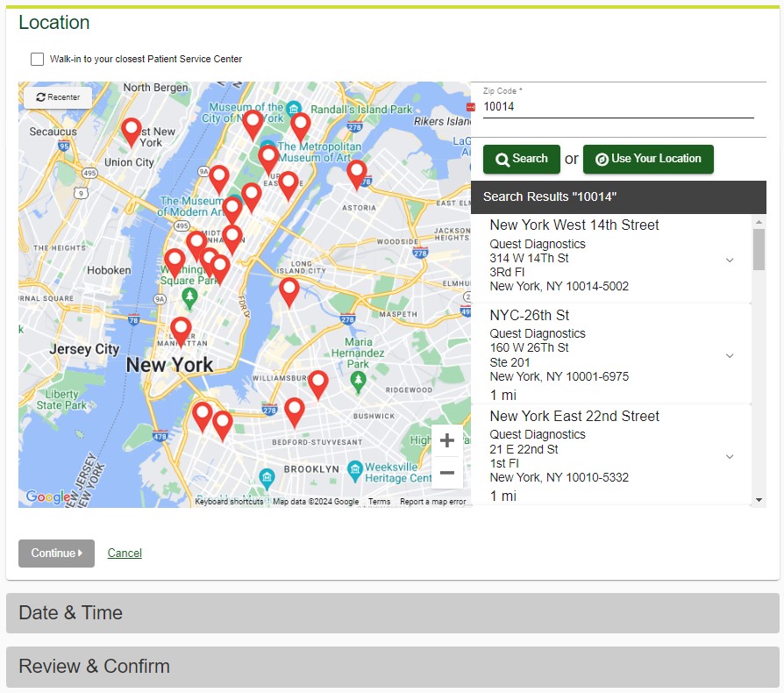784x693 pixels.
Task: Zoom in with the map plus button
Action: coord(446,440)
